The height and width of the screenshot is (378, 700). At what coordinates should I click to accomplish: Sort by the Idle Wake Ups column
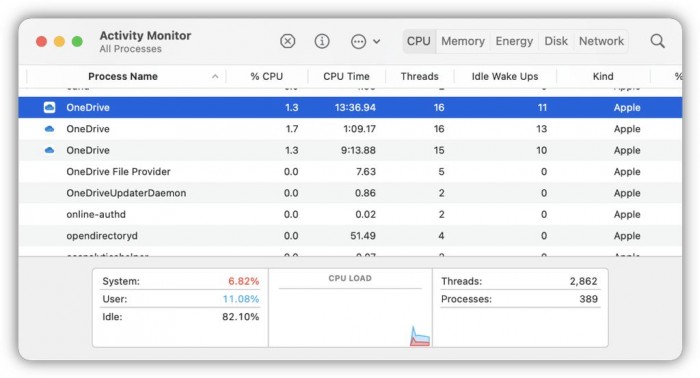click(x=505, y=76)
